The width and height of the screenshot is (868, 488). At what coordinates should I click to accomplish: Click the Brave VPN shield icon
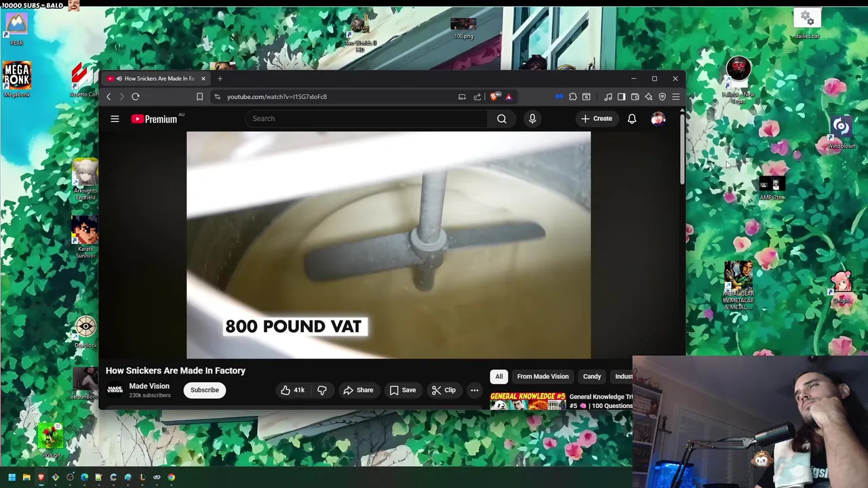click(663, 97)
